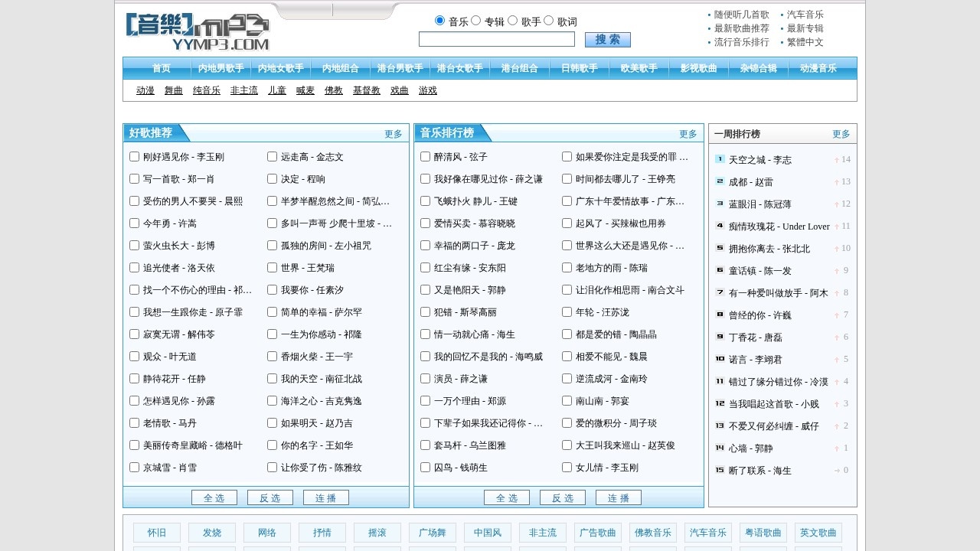The width and height of the screenshot is (980, 551).
Task: Click up arrow beside 天空之城 score
Action: [x=837, y=160]
